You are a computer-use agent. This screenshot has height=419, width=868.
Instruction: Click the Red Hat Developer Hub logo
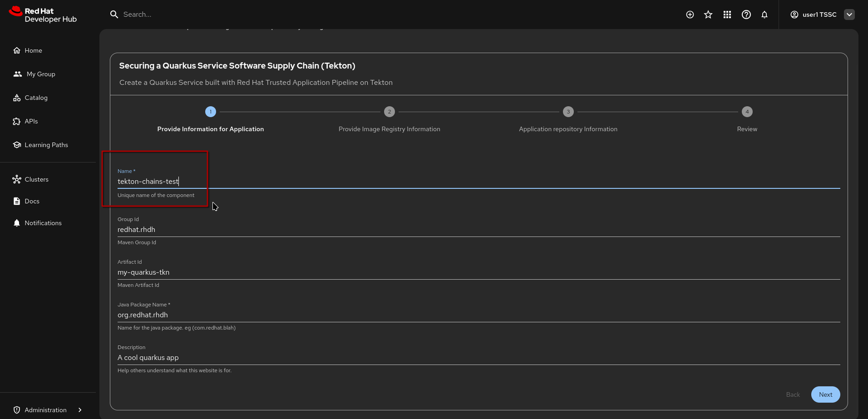click(x=43, y=15)
